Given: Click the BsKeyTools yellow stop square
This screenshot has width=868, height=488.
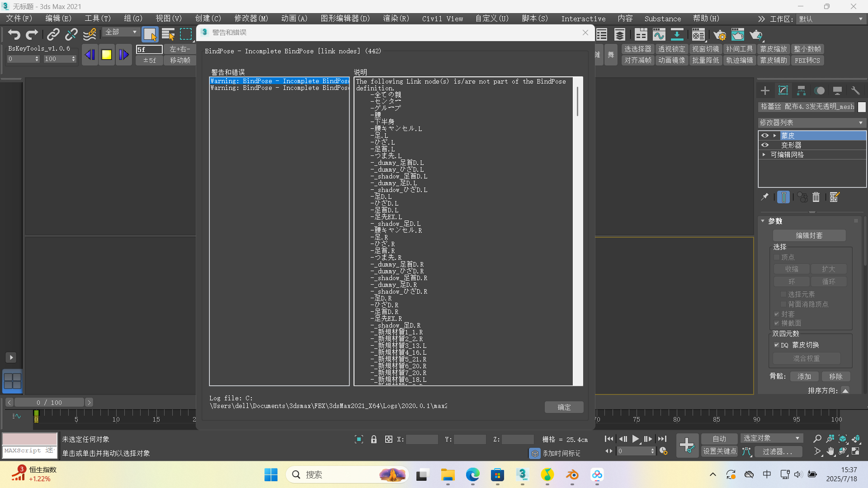Looking at the screenshot, I should 107,55.
